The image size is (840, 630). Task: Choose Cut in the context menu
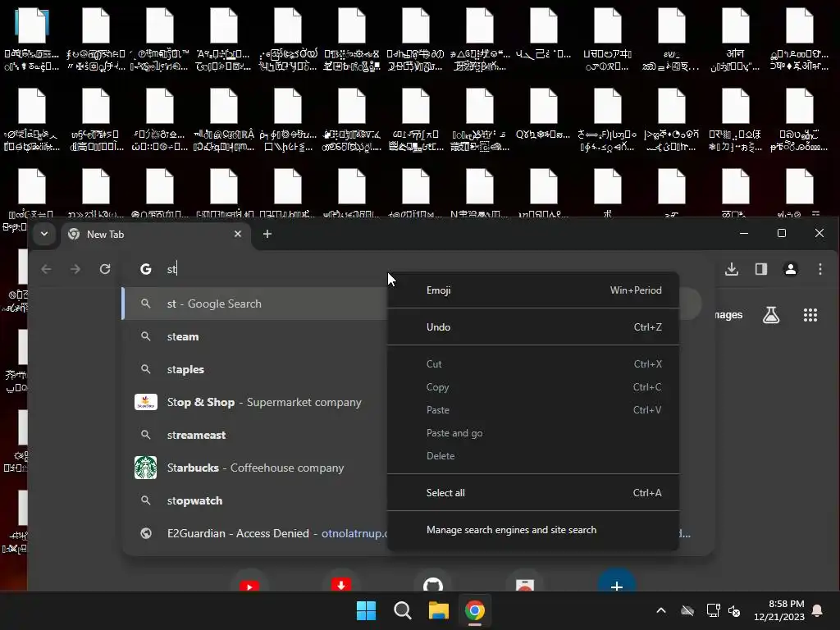pos(533,363)
